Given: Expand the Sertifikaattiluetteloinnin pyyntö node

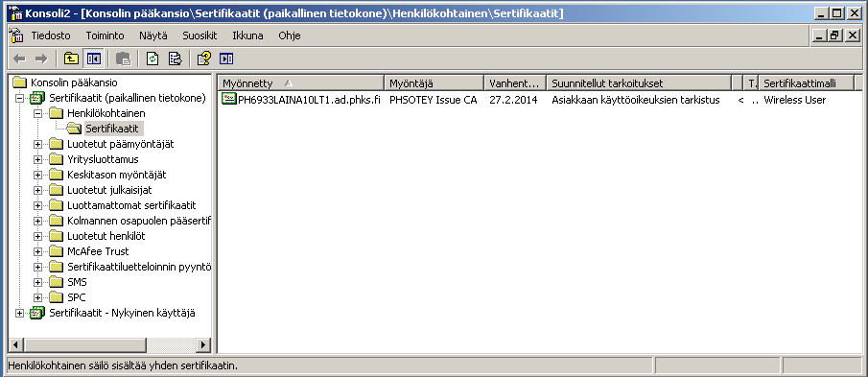Looking at the screenshot, I should 37,267.
